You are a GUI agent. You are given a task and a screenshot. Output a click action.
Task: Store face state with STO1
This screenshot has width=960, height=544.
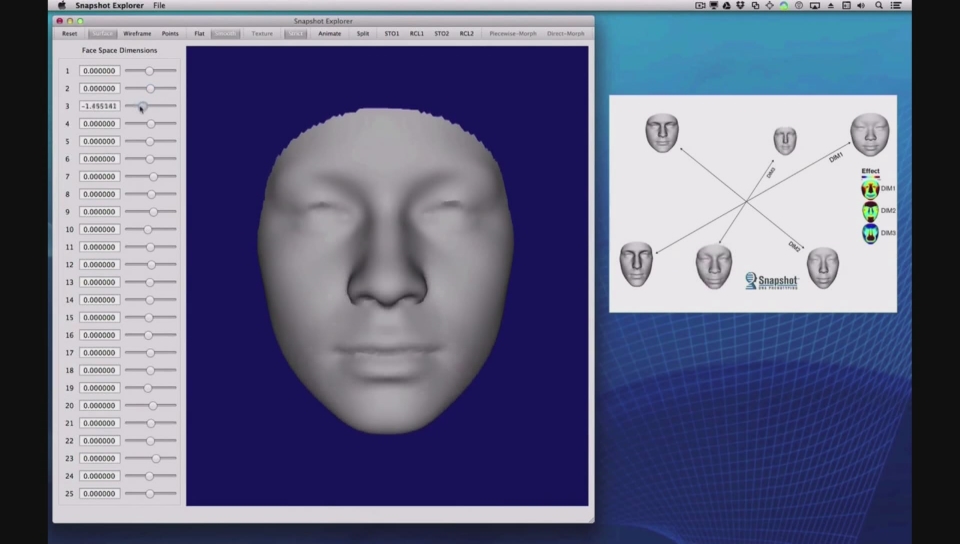391,33
